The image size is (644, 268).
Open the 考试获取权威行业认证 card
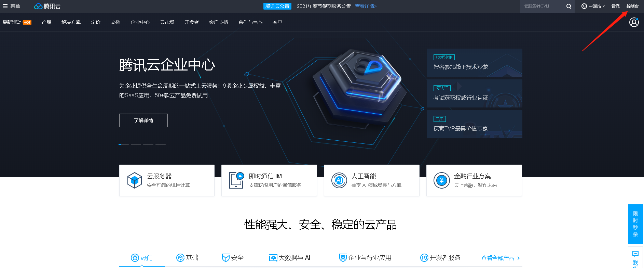click(475, 93)
